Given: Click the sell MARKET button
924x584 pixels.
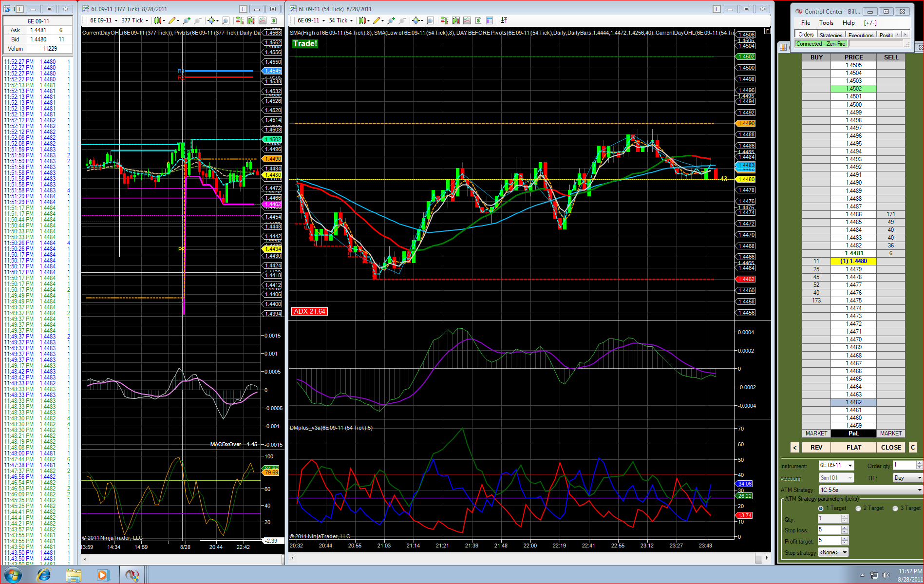Looking at the screenshot, I should [890, 433].
